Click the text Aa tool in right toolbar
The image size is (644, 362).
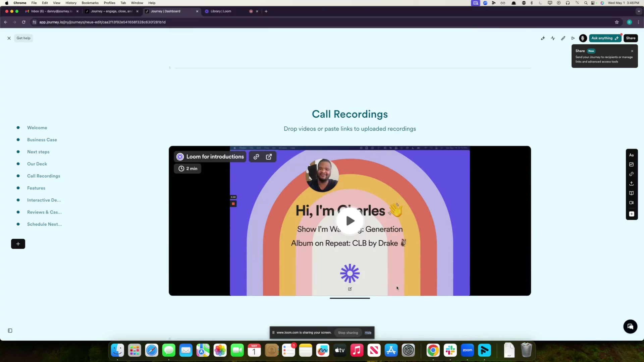[x=631, y=155]
